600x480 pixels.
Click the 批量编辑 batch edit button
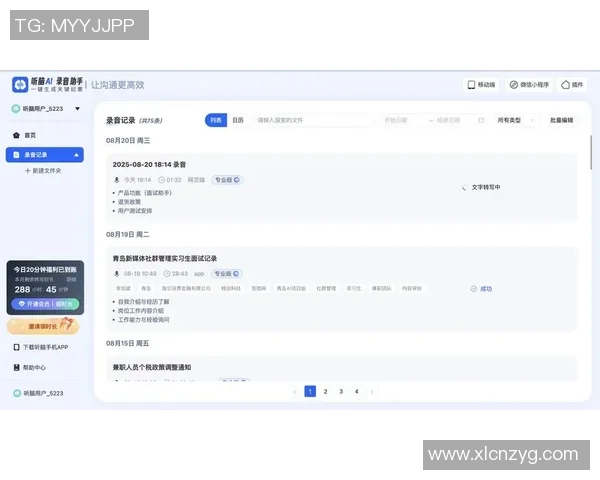tap(561, 120)
